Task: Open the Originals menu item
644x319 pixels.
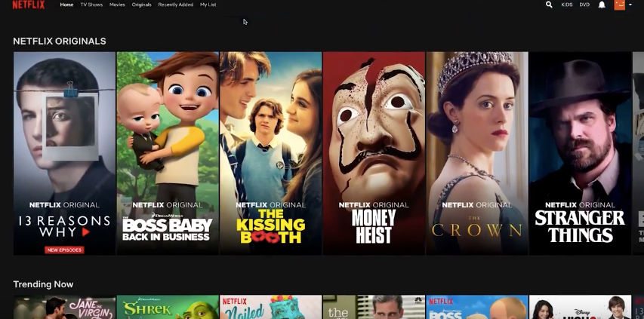Action: point(142,5)
